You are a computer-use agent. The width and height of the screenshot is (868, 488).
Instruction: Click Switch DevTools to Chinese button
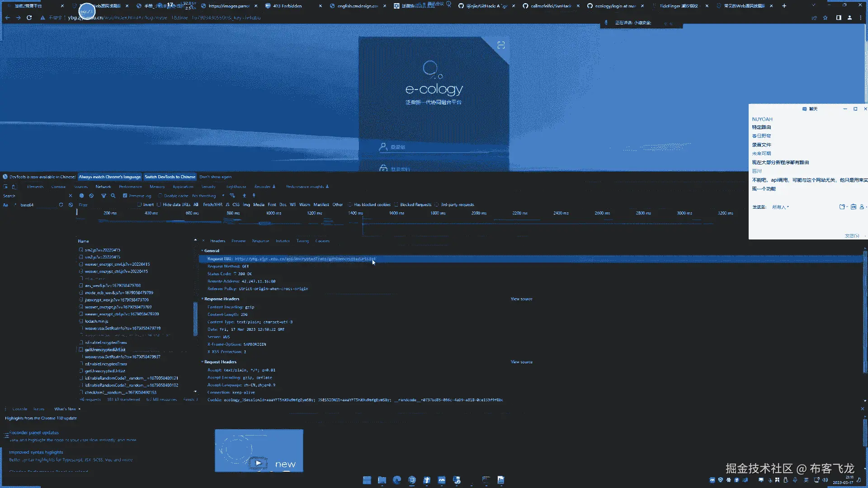[x=170, y=177]
